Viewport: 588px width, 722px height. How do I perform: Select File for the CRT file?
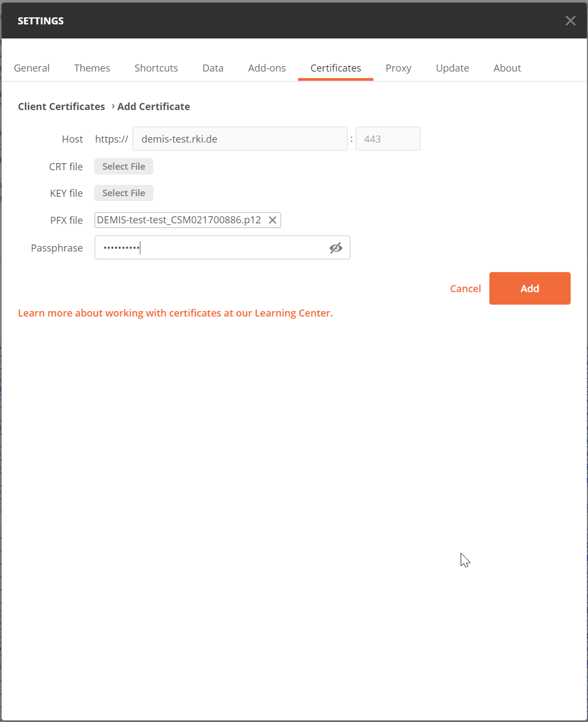coord(124,166)
